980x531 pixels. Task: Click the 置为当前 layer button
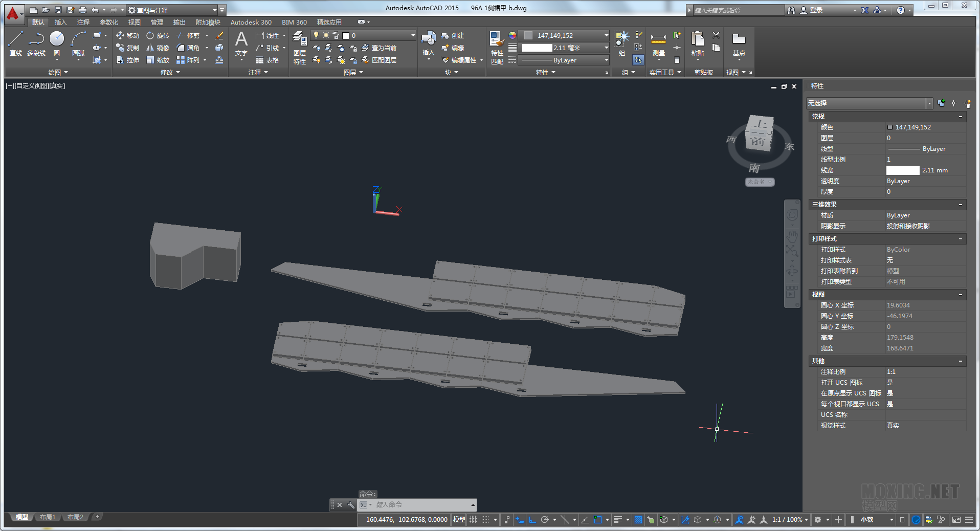[380, 48]
